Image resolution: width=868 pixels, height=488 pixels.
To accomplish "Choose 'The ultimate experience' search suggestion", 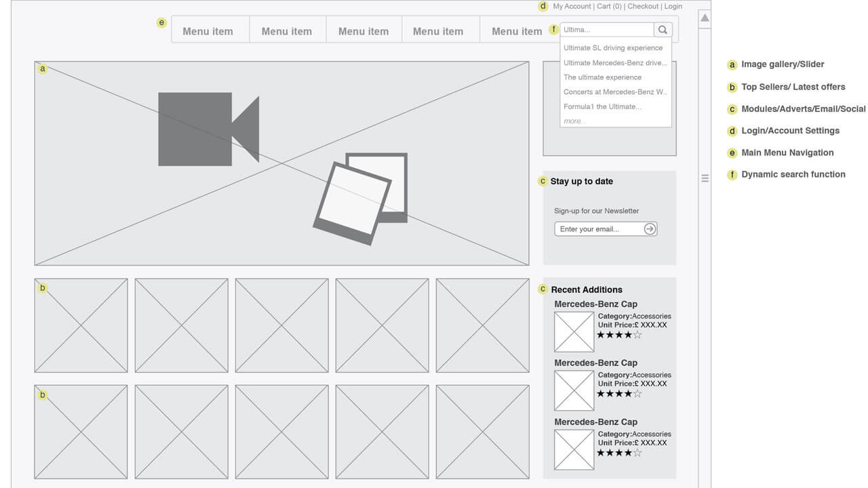I will (602, 77).
